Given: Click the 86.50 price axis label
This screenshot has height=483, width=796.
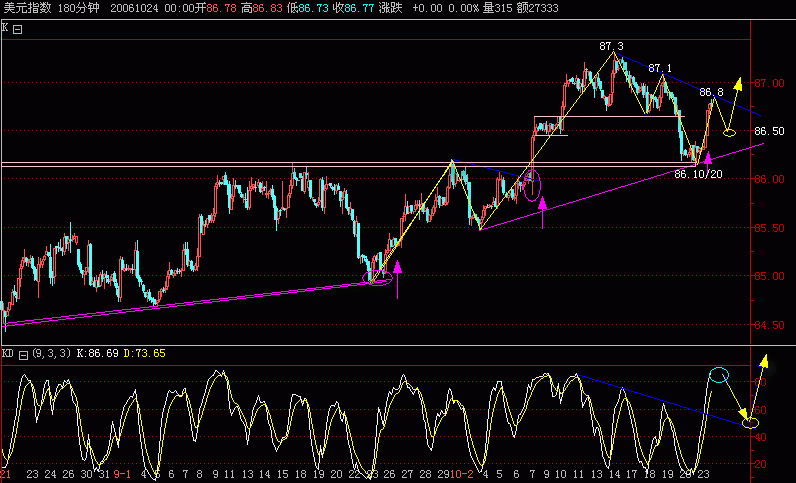Looking at the screenshot, I should (769, 132).
